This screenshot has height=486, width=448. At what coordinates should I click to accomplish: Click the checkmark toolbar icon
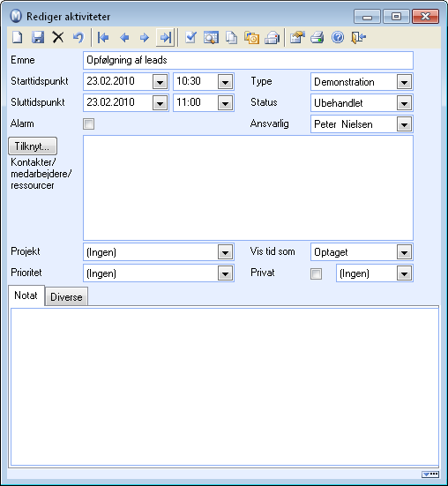pos(190,38)
